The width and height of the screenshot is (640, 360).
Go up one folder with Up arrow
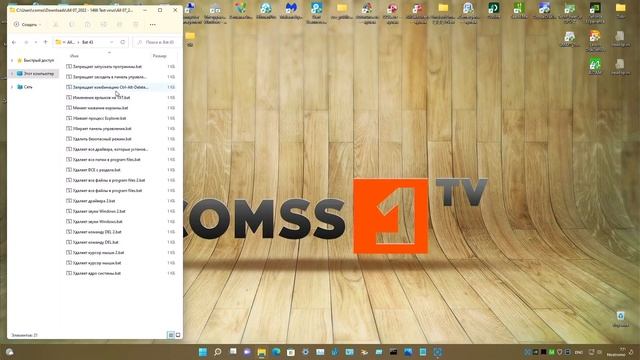click(45, 42)
